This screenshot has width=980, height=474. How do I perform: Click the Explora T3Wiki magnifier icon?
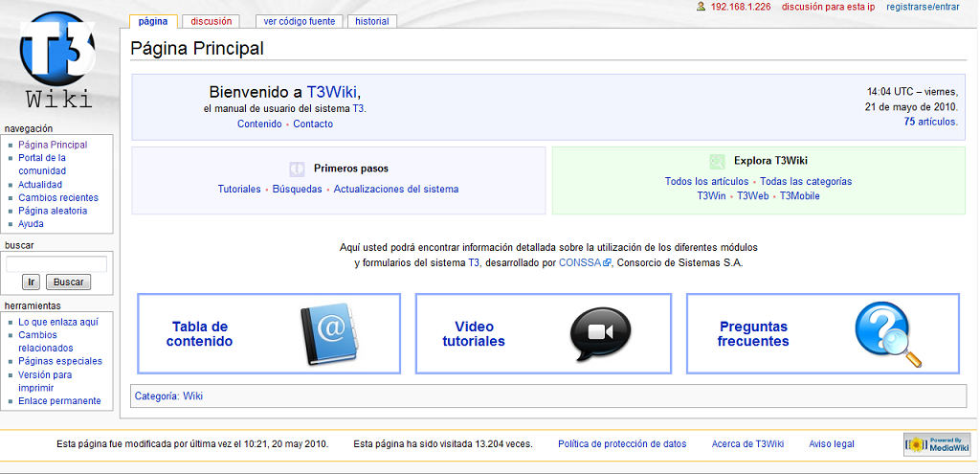718,161
